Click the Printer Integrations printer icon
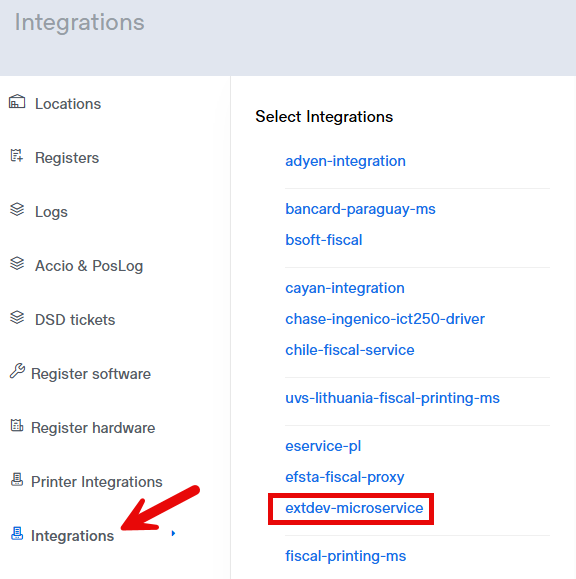576x579 pixels. (x=17, y=479)
